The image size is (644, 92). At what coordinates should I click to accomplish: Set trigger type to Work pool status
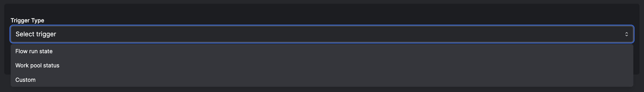point(322,65)
